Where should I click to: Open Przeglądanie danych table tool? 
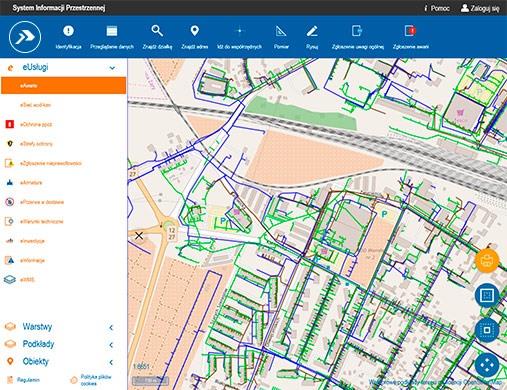click(112, 37)
